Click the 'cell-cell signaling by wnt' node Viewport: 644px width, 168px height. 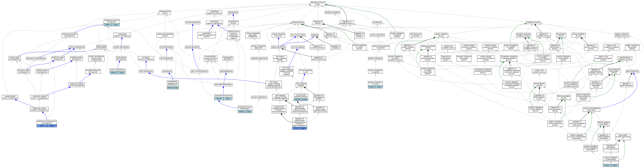(x=306, y=71)
